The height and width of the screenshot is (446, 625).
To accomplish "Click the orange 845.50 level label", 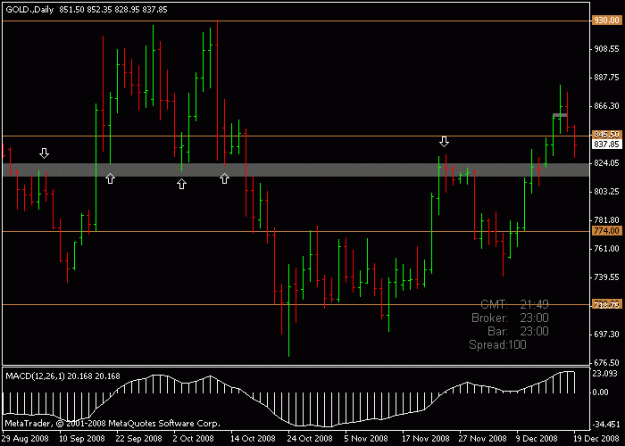I will pos(606,134).
